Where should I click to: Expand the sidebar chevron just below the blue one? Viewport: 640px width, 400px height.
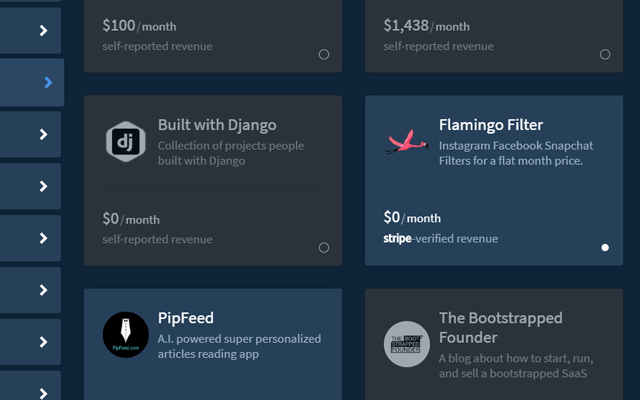pos(43,135)
